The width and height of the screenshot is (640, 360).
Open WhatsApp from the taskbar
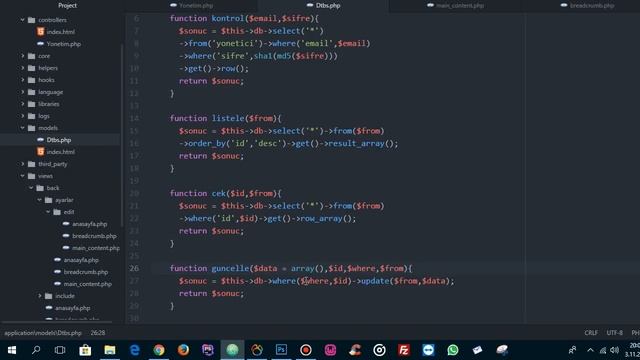point(453,350)
